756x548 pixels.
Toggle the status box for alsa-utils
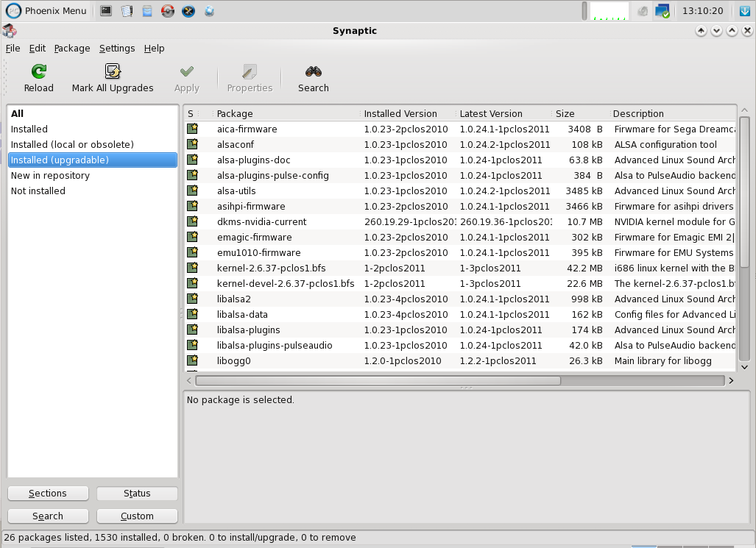click(192, 191)
